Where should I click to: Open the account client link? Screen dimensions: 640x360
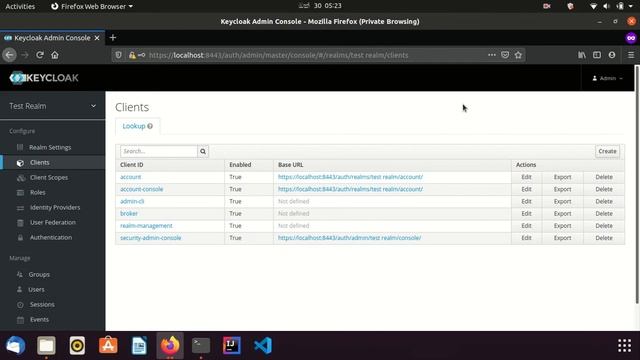pyautogui.click(x=131, y=177)
